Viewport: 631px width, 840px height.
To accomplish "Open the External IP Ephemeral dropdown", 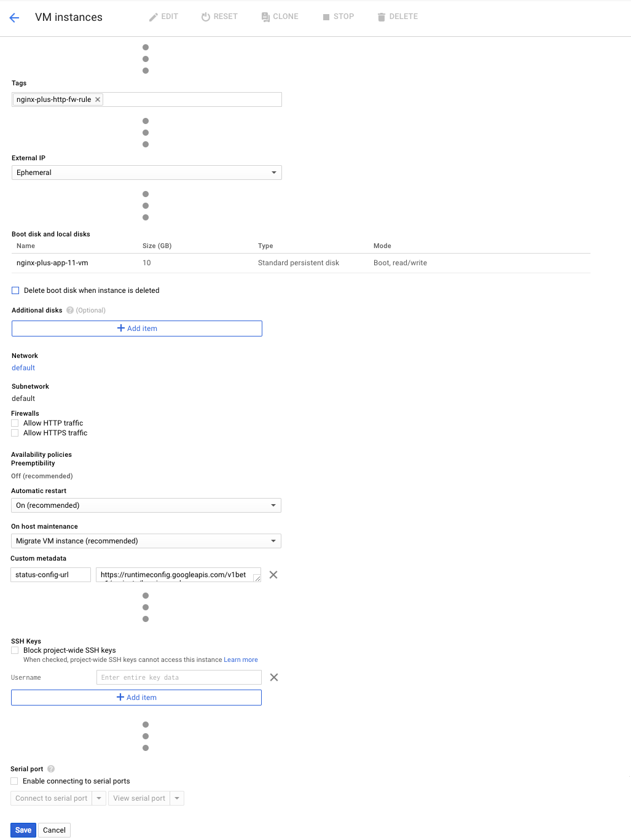I will coord(147,173).
